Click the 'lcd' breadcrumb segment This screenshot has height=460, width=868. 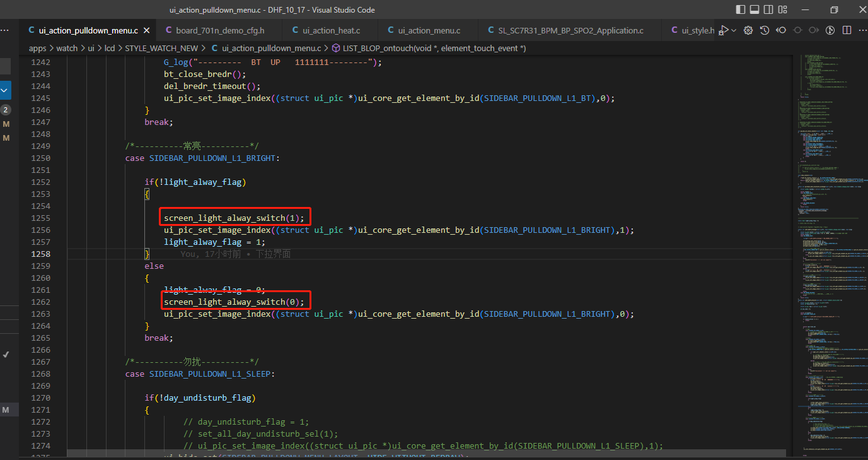(110, 48)
